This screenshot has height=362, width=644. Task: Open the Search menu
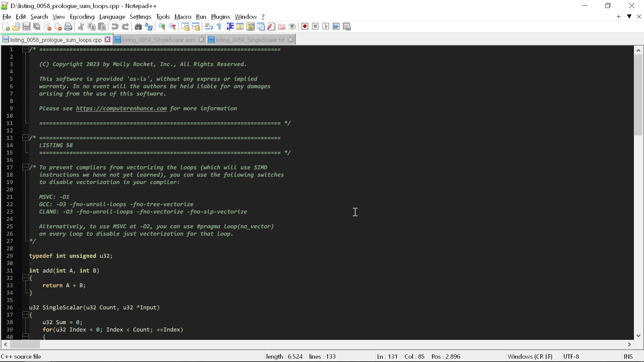pos(39,16)
